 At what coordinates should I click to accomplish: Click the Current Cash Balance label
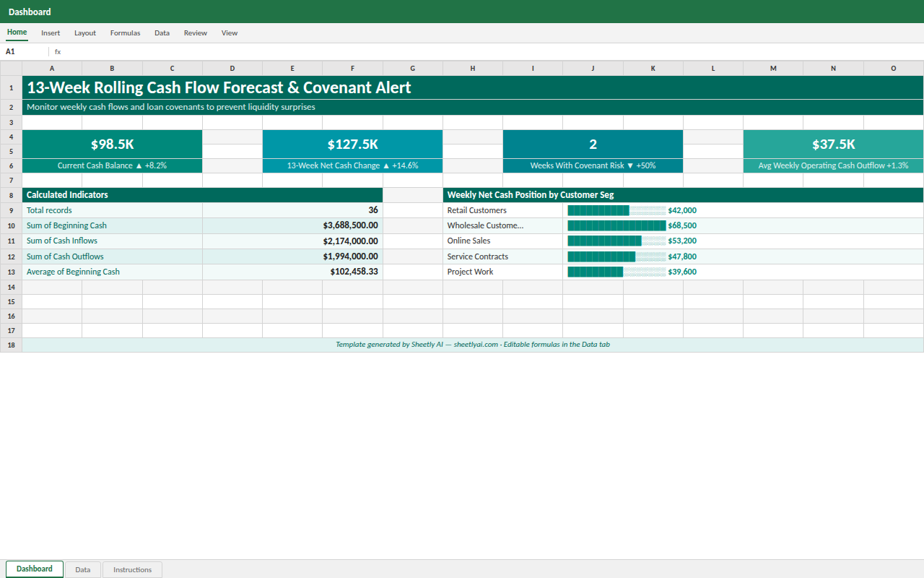click(113, 166)
